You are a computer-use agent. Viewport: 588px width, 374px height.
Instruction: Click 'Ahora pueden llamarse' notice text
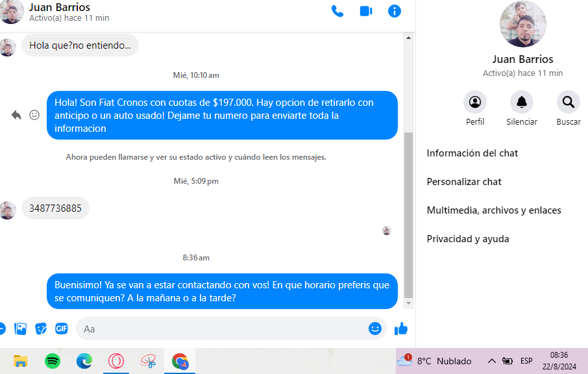[x=196, y=156]
